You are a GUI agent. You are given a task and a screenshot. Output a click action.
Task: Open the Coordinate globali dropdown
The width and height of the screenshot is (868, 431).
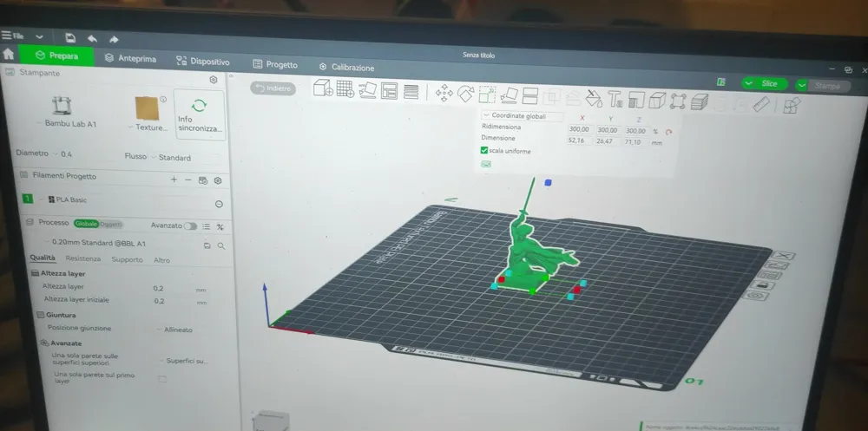click(522, 116)
